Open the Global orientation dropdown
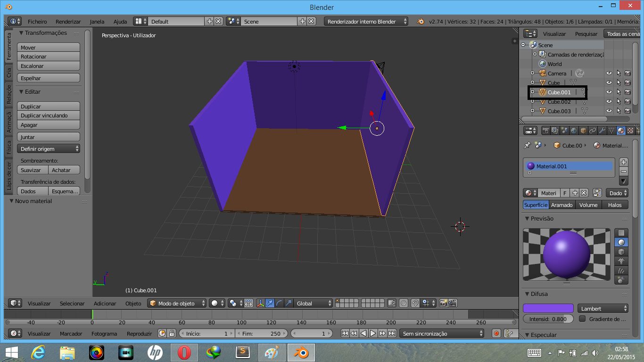 point(314,304)
